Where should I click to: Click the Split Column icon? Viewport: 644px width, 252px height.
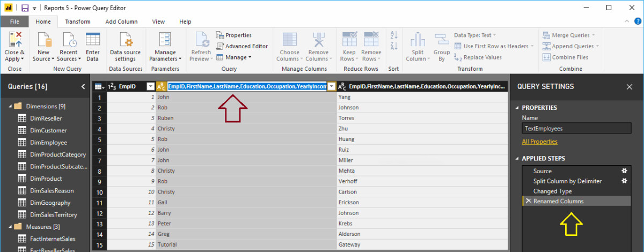[418, 39]
